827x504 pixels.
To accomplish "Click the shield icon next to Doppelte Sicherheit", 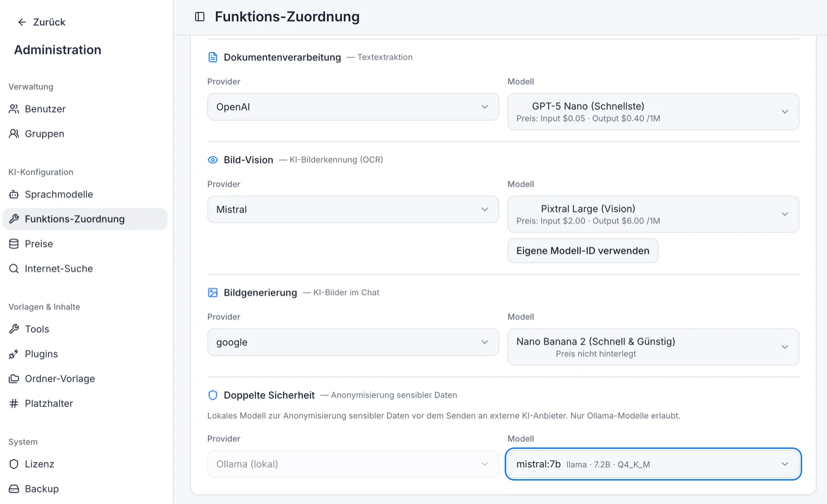I will point(212,395).
